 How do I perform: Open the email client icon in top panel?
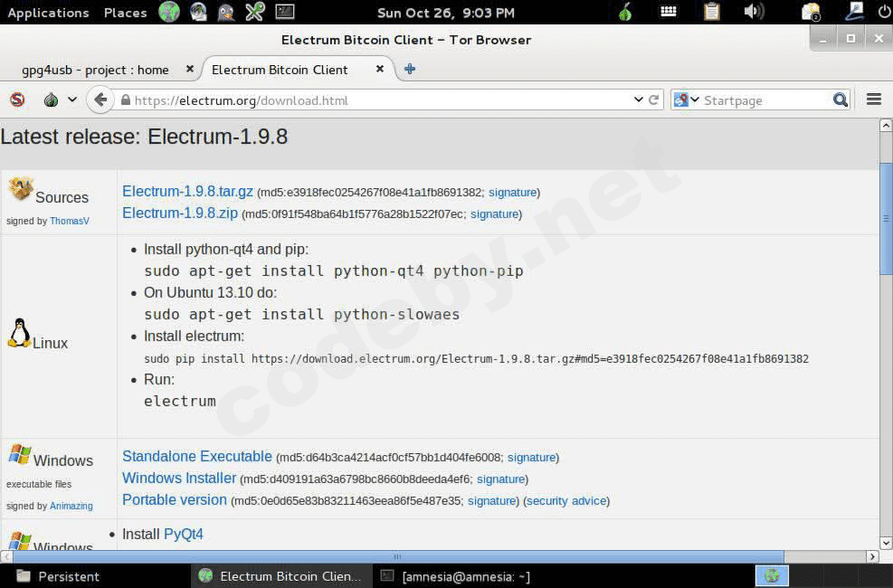(198, 12)
